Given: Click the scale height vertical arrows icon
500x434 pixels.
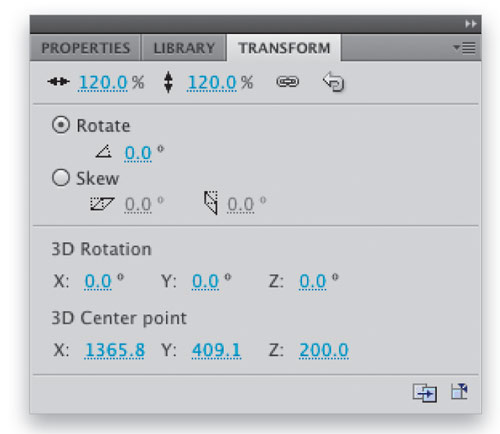Looking at the screenshot, I should tap(168, 82).
